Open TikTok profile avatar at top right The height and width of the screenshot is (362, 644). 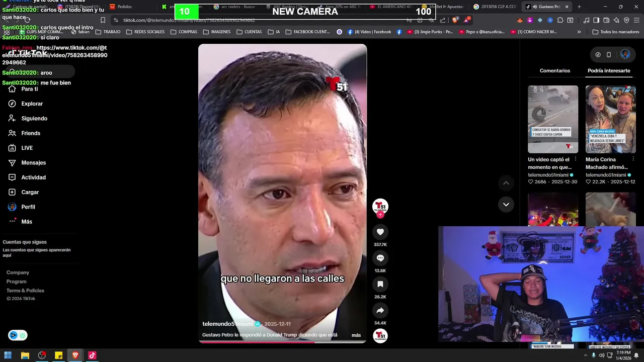pos(625,54)
